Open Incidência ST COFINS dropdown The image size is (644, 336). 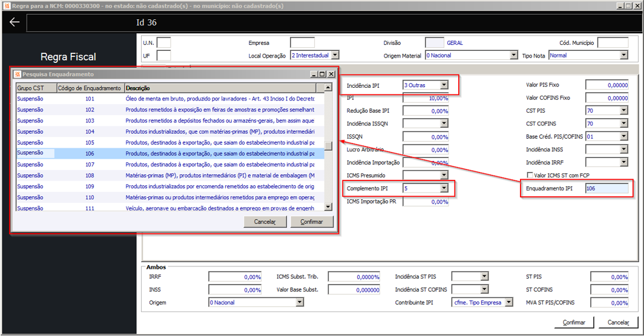click(x=485, y=289)
